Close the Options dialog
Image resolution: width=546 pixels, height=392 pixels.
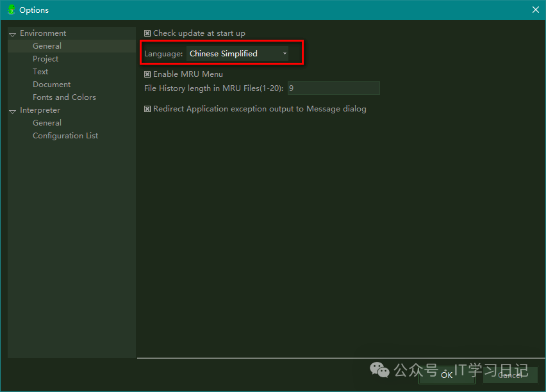(536, 10)
